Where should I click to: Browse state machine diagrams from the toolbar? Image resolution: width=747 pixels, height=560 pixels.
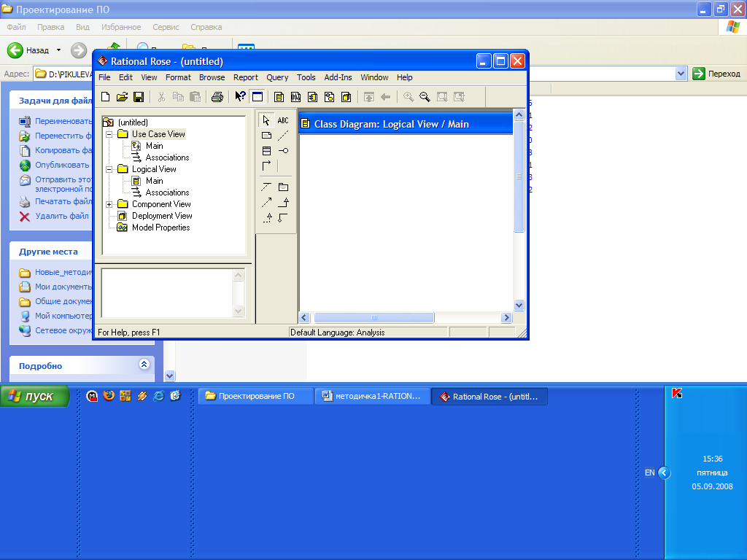pyautogui.click(x=329, y=97)
